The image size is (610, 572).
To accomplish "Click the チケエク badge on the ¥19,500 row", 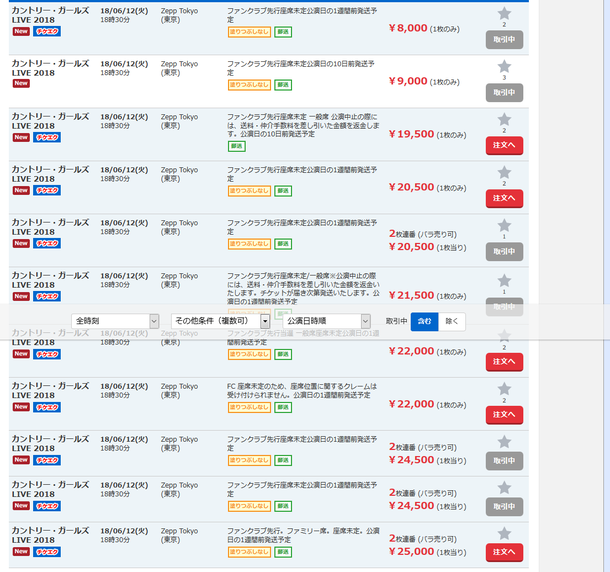I will tap(47, 137).
